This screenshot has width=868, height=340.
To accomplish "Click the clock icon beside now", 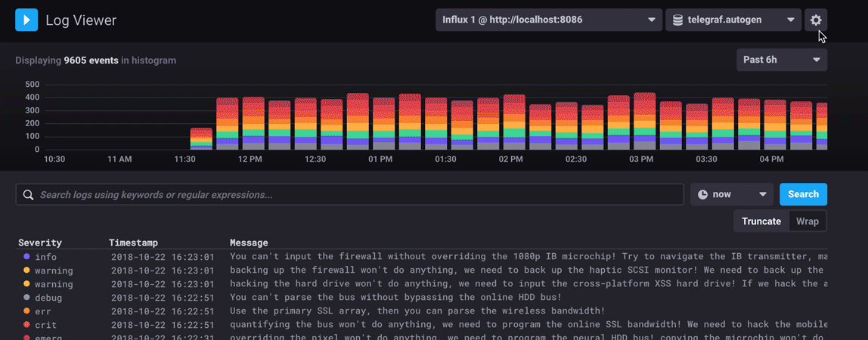I will tap(702, 194).
